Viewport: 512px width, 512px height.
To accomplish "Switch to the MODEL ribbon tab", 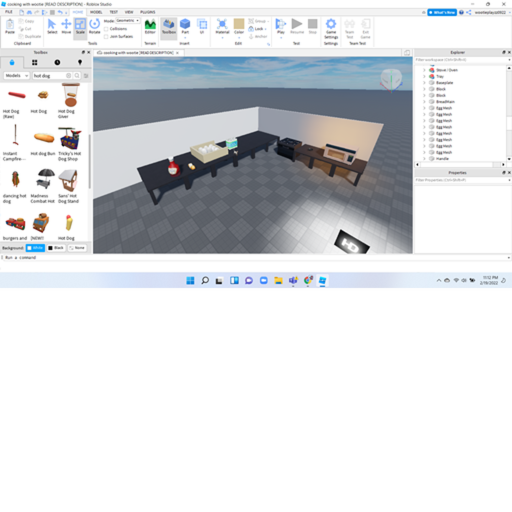I will point(96,12).
